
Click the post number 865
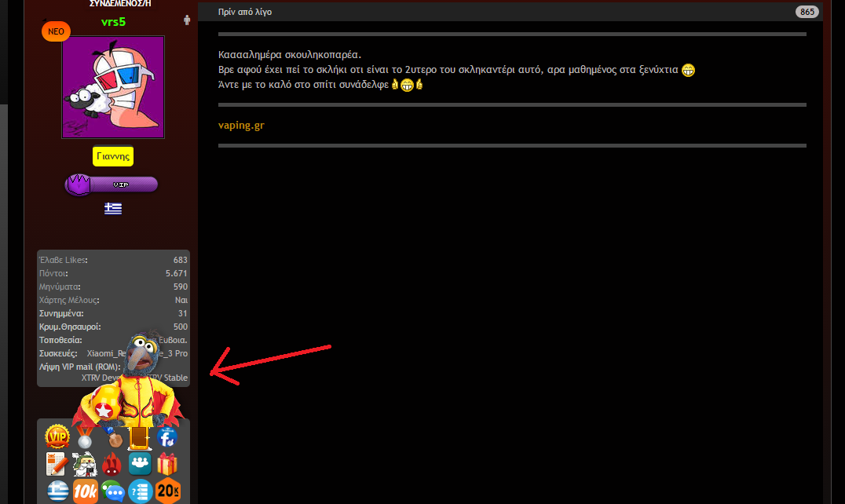click(807, 12)
